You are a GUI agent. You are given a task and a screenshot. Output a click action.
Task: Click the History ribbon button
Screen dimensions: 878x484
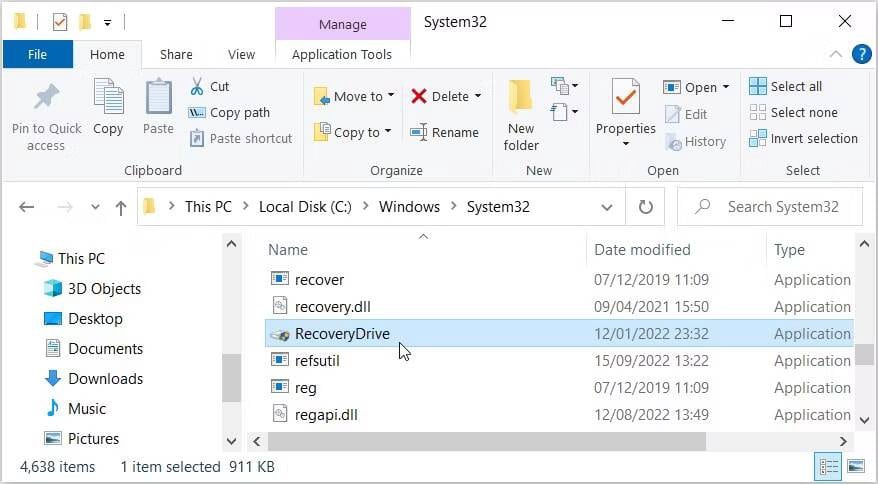click(695, 142)
